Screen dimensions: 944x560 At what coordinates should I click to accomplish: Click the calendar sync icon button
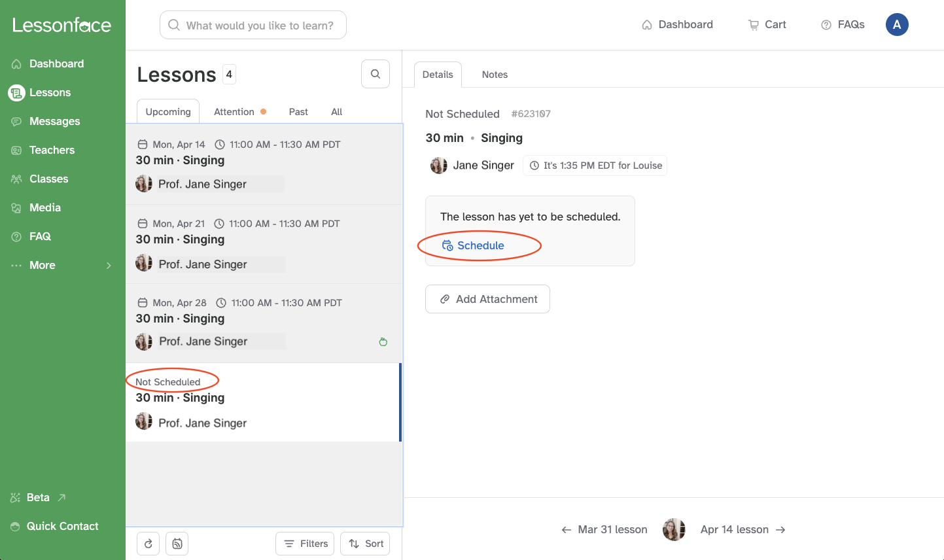point(177,544)
